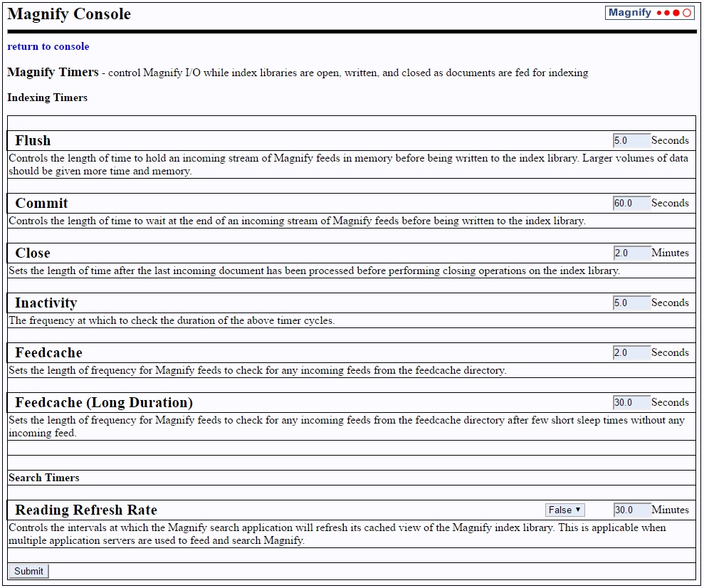The height and width of the screenshot is (588, 704).
Task: Click the 'Feedcache' timer label
Action: 48,352
